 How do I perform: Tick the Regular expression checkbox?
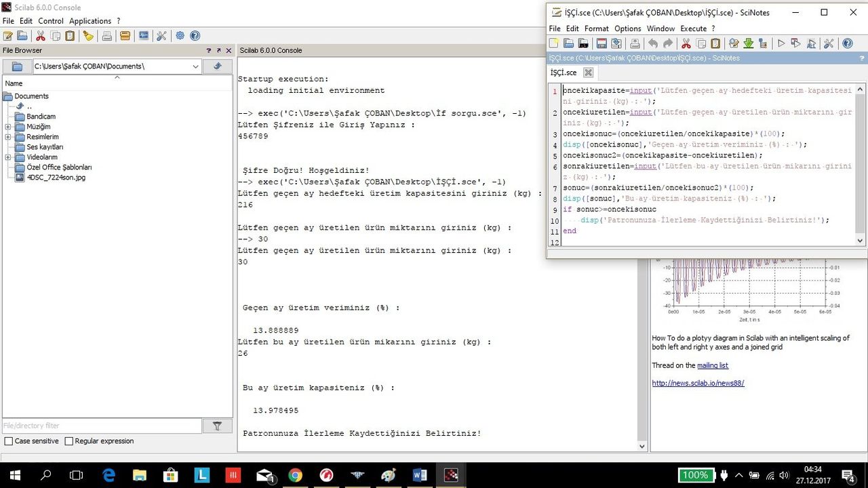(68, 441)
